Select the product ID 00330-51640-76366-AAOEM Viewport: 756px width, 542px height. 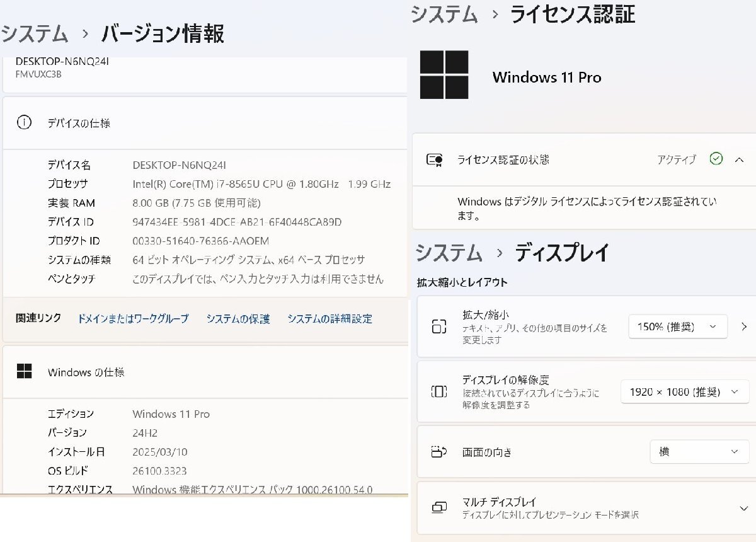point(201,241)
